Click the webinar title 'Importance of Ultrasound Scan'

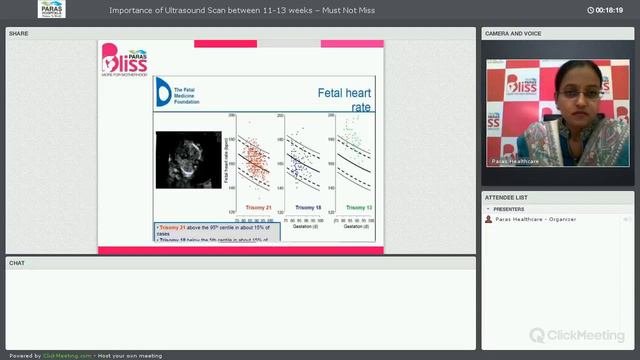[242, 10]
